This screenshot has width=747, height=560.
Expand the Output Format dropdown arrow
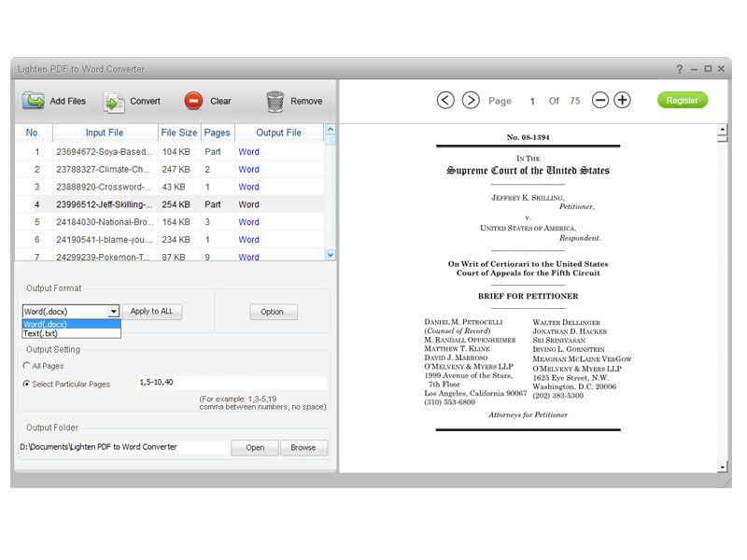114,312
